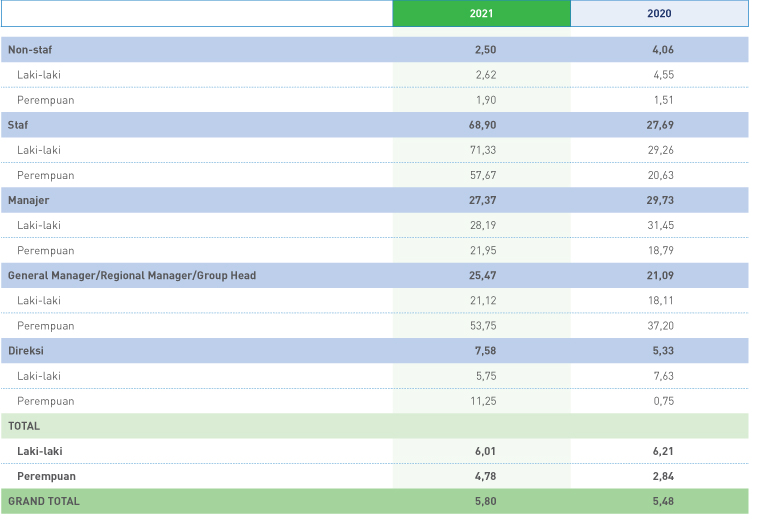The width and height of the screenshot is (757, 527).
Task: Select value 29,26 in 2020 column
Action: 660,150
